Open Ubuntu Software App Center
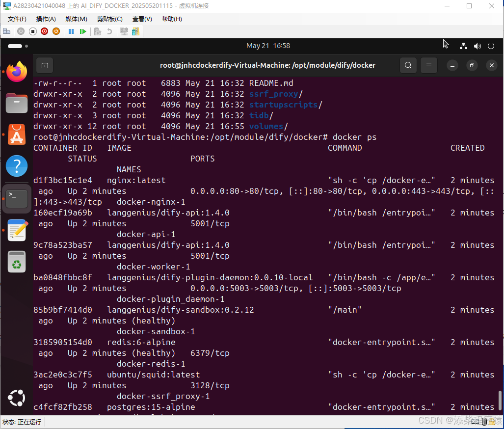This screenshot has height=429, width=504. click(x=17, y=134)
